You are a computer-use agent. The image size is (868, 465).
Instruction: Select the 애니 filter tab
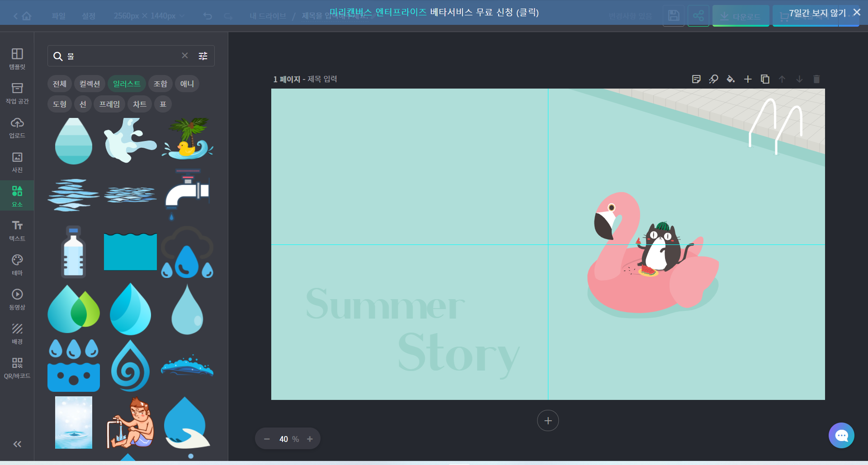187,84
